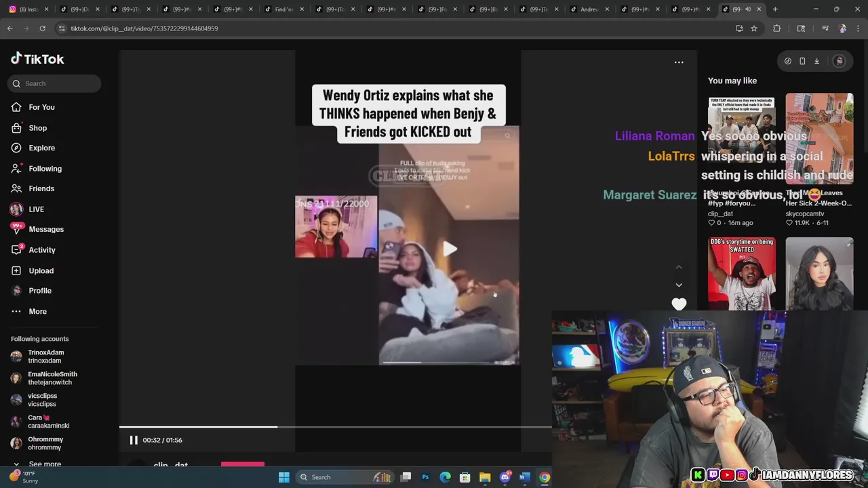Image resolution: width=868 pixels, height=488 pixels.
Task: Open File Explorer from the taskbar
Action: [485, 477]
